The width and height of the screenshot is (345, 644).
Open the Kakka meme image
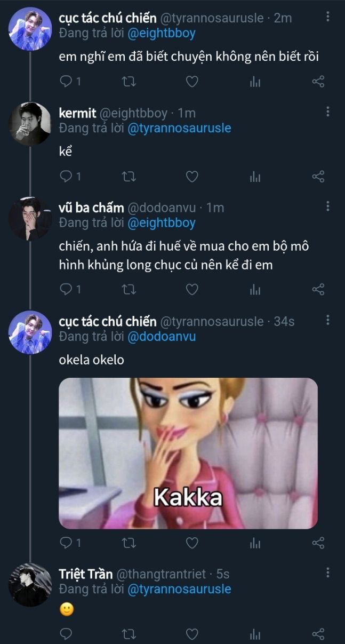188,453
